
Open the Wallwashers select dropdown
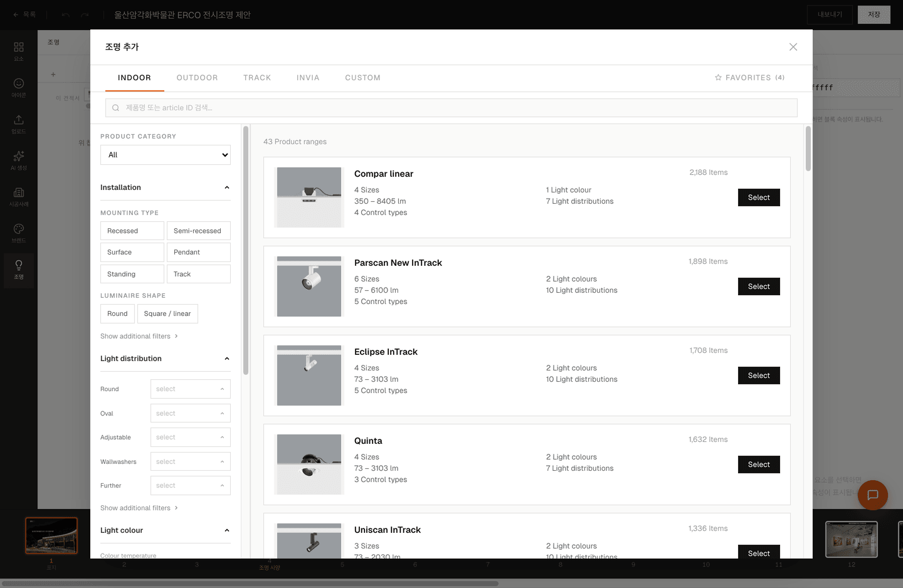[x=191, y=461]
